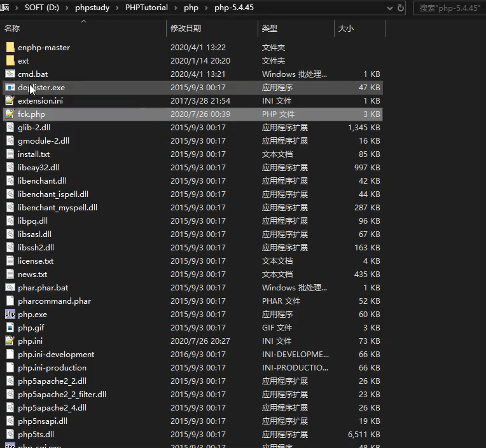The width and height of the screenshot is (486, 448).
Task: Click the php.ini file icon
Action: pos(10,341)
